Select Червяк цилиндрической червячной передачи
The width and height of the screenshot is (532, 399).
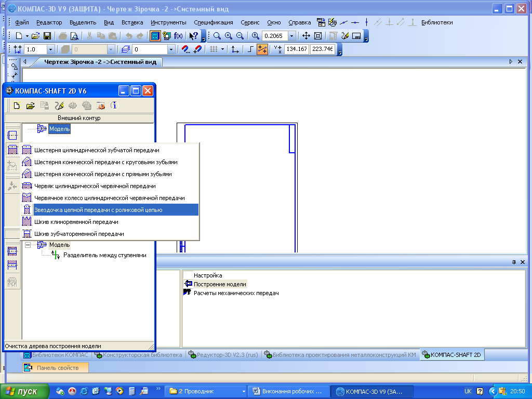tap(110, 186)
